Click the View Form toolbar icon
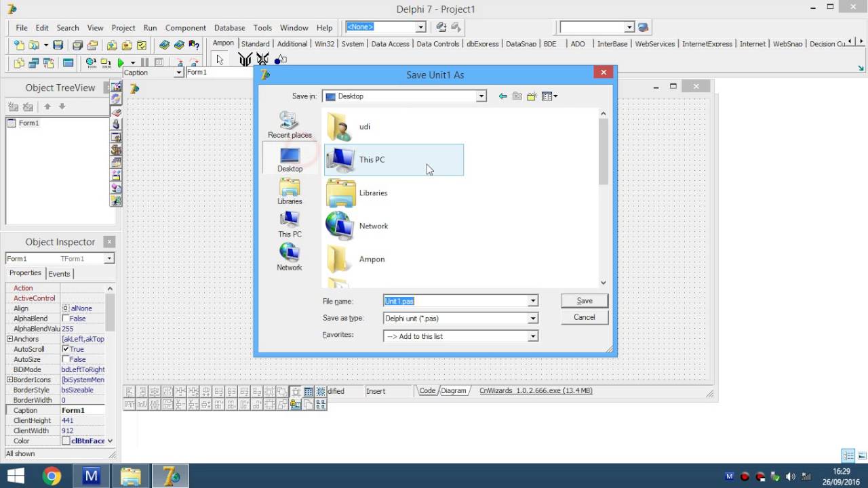 point(33,63)
